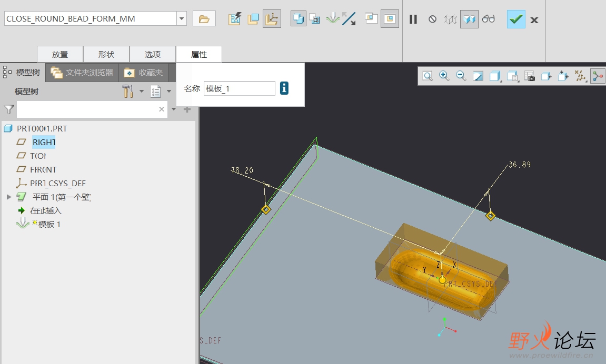Select inherited dependency form icon

(x=315, y=18)
